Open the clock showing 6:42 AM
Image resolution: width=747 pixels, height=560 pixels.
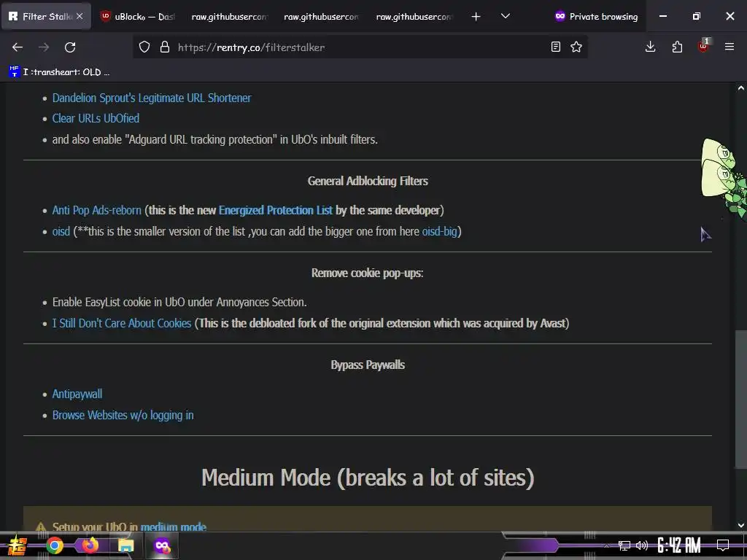click(x=679, y=545)
